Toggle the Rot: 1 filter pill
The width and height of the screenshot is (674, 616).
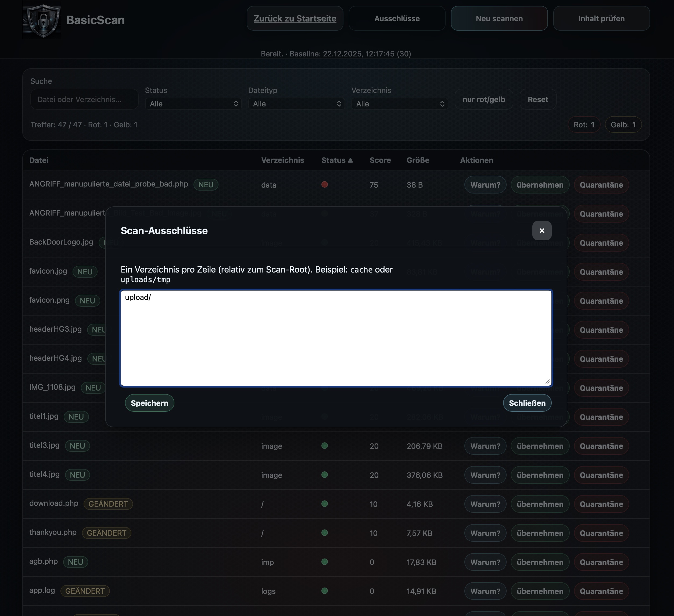coord(584,125)
